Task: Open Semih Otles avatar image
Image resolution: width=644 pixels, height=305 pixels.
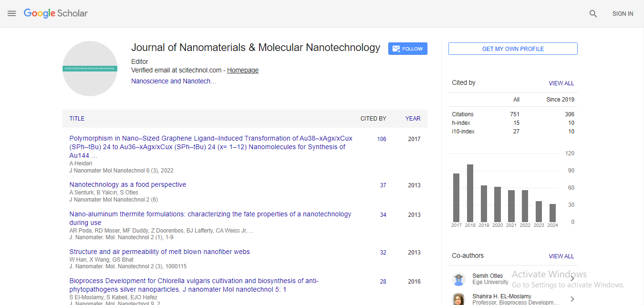Action: 459,279
